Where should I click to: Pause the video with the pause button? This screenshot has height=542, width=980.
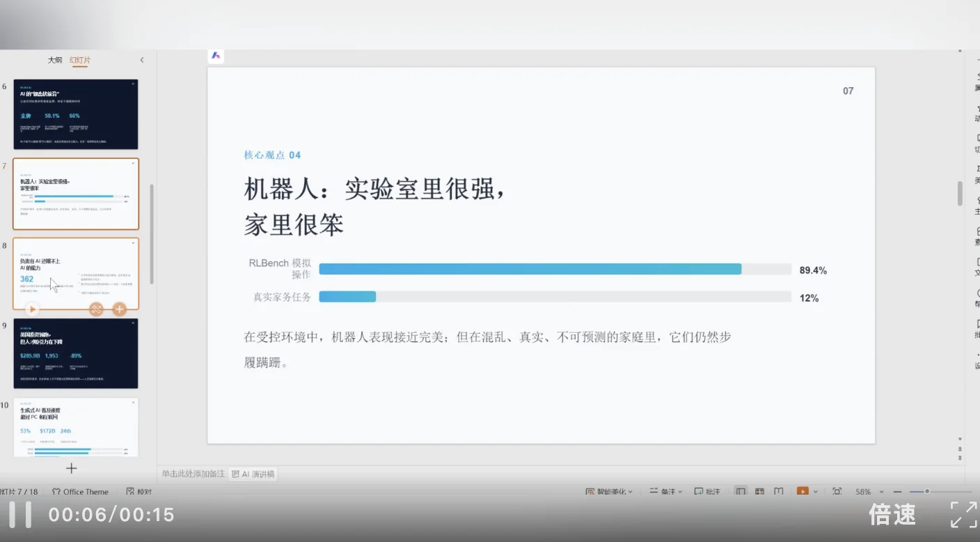(x=19, y=515)
